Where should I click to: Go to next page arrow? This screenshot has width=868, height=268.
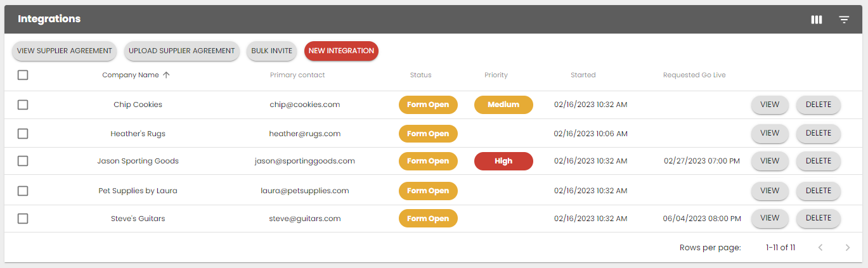848,248
